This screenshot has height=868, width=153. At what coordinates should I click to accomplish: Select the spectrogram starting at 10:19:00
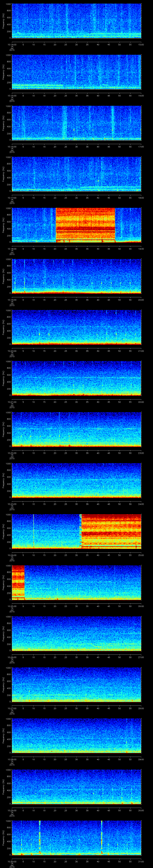[76, 276]
